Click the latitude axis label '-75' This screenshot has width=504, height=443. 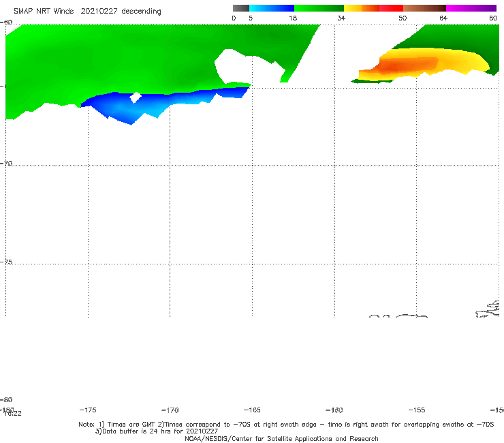6,262
